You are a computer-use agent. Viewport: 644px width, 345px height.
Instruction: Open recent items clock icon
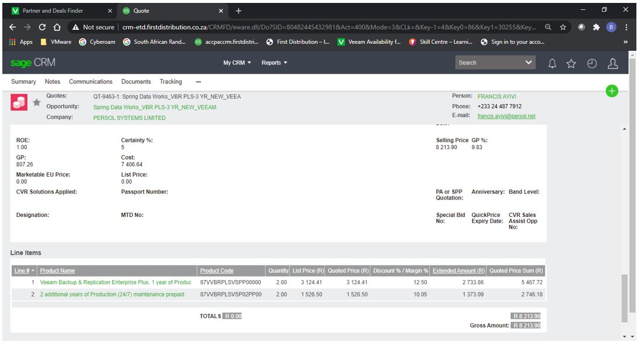[x=592, y=64]
